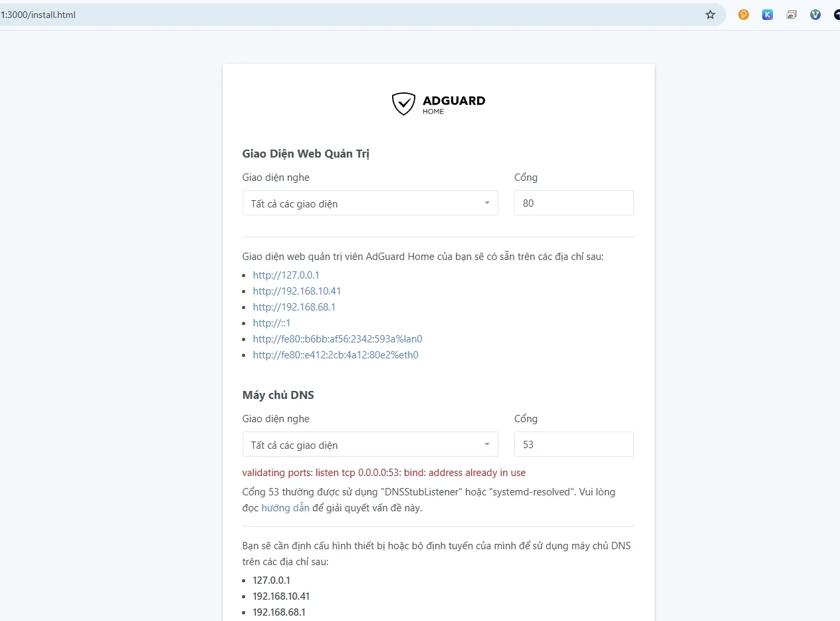
Task: Open the http://192.168.68.1 link
Action: click(294, 307)
